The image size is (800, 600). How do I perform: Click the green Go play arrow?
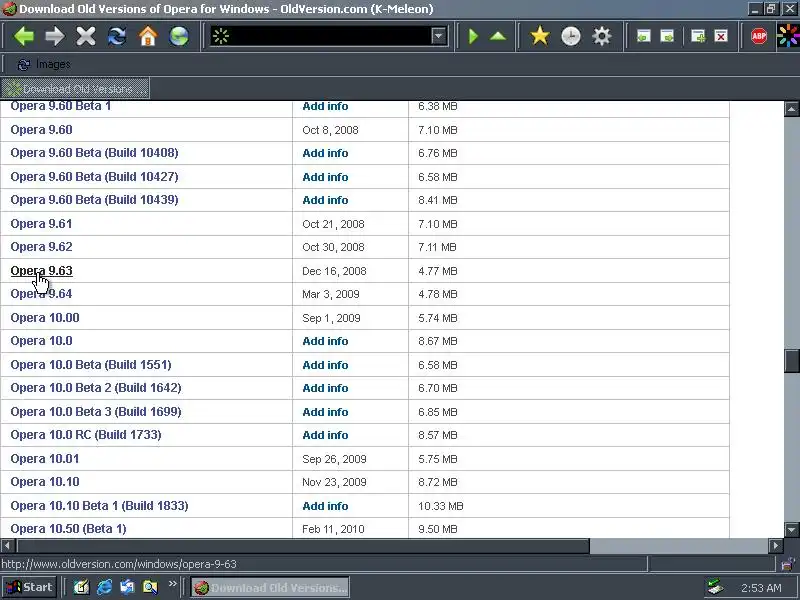473,36
